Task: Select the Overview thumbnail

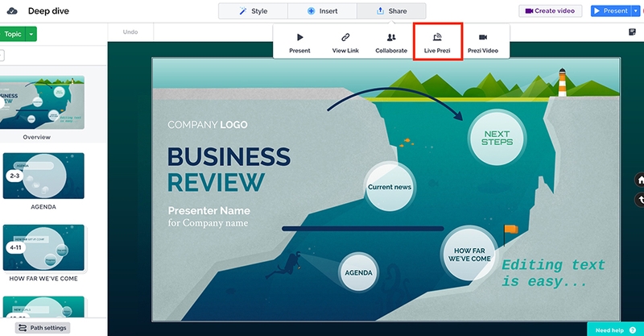Action: pyautogui.click(x=43, y=103)
